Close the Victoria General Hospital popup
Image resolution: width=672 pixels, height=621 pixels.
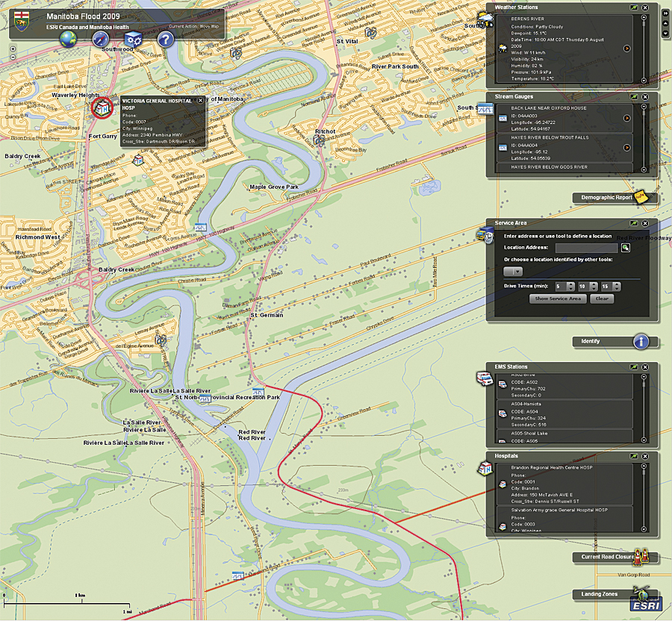(x=200, y=100)
